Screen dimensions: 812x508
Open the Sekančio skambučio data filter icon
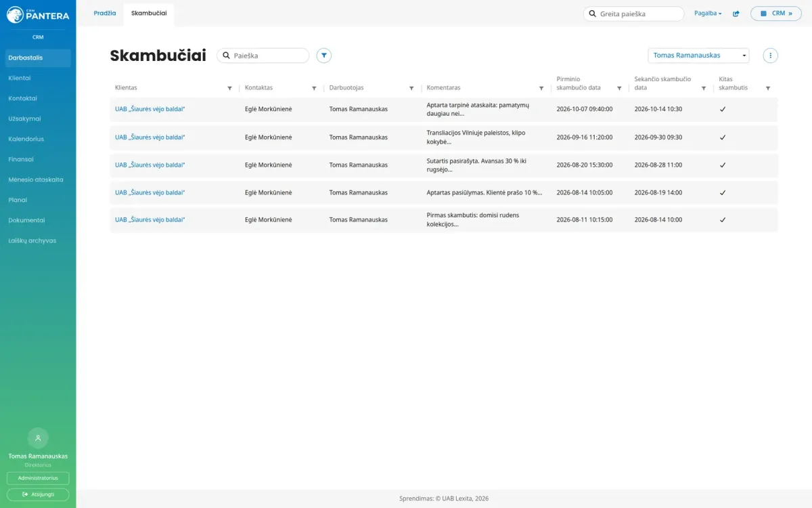[x=704, y=88]
